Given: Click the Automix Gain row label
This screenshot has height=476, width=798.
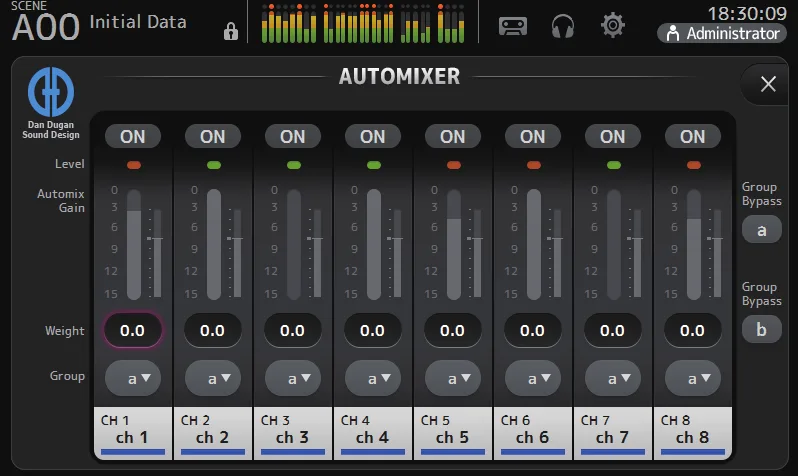Looking at the screenshot, I should [x=61, y=201].
